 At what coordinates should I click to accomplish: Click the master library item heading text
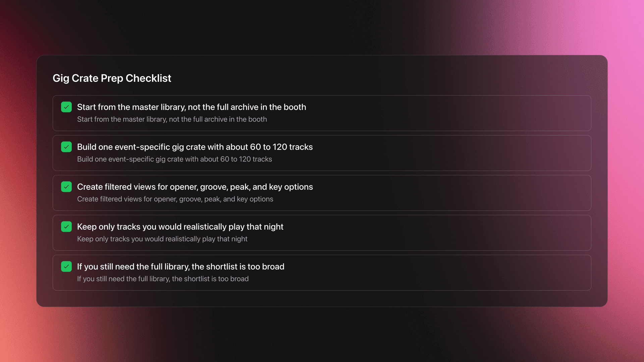click(192, 107)
